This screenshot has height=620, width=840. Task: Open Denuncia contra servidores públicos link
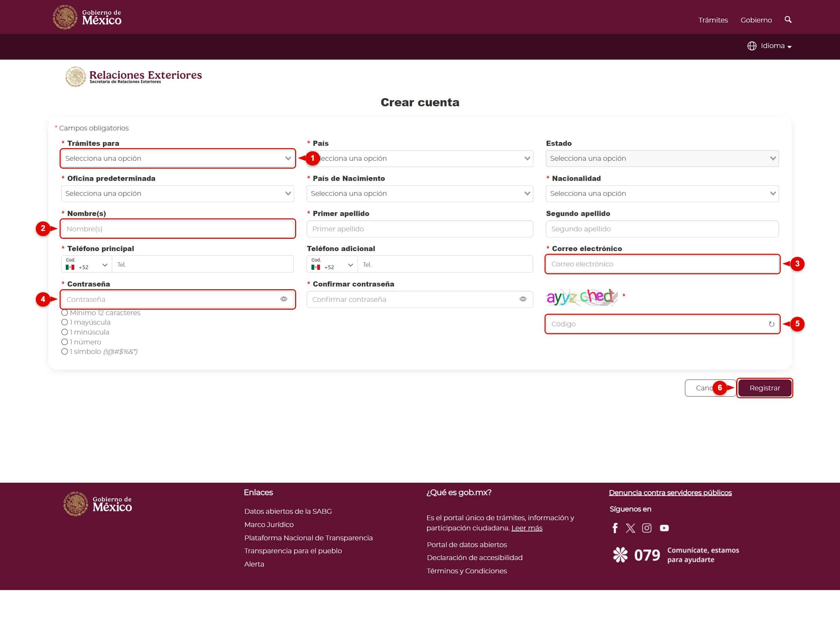click(x=670, y=493)
